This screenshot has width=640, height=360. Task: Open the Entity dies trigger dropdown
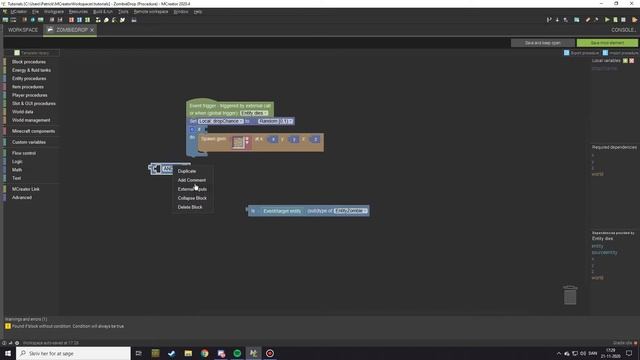pos(254,113)
